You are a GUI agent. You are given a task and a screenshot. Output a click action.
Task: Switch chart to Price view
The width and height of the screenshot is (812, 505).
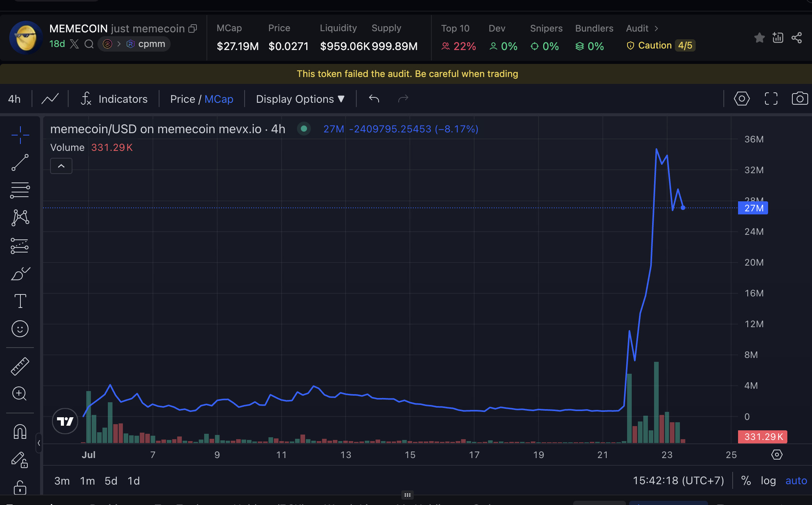(x=183, y=99)
